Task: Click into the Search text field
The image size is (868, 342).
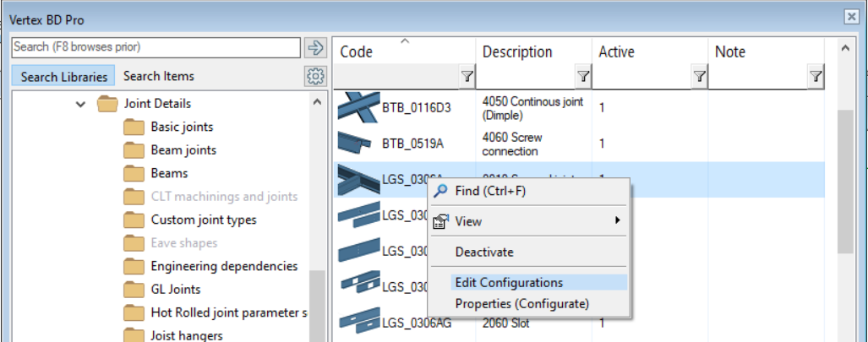Action: click(x=156, y=47)
